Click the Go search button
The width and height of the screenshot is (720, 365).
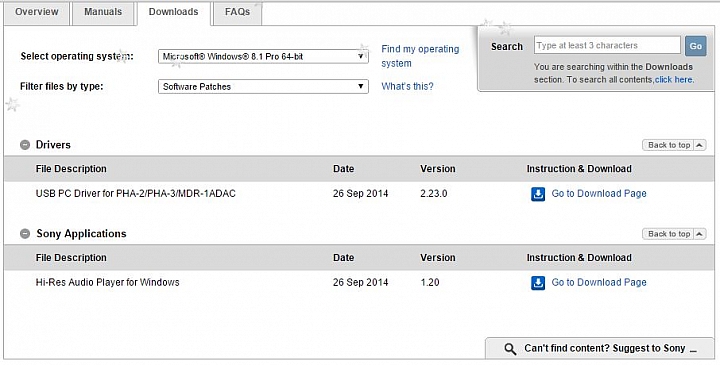tap(696, 46)
